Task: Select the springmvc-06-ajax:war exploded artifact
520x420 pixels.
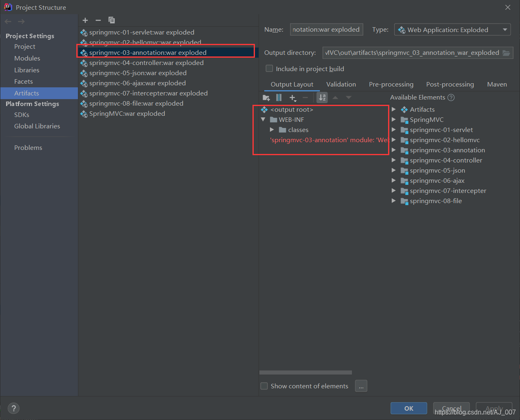Action: click(137, 83)
